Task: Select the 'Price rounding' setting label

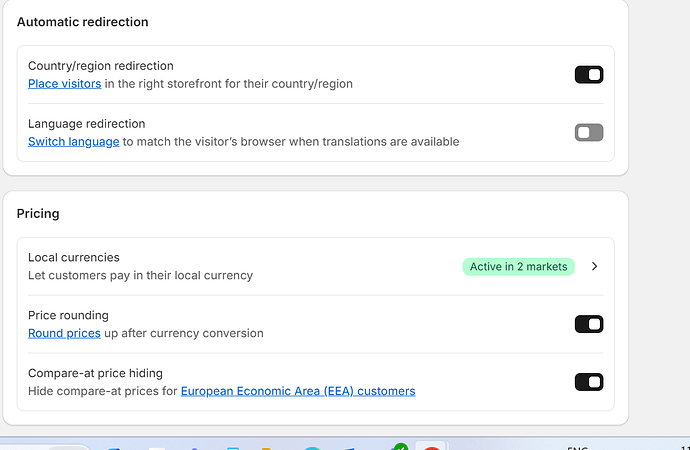Action: (x=68, y=315)
